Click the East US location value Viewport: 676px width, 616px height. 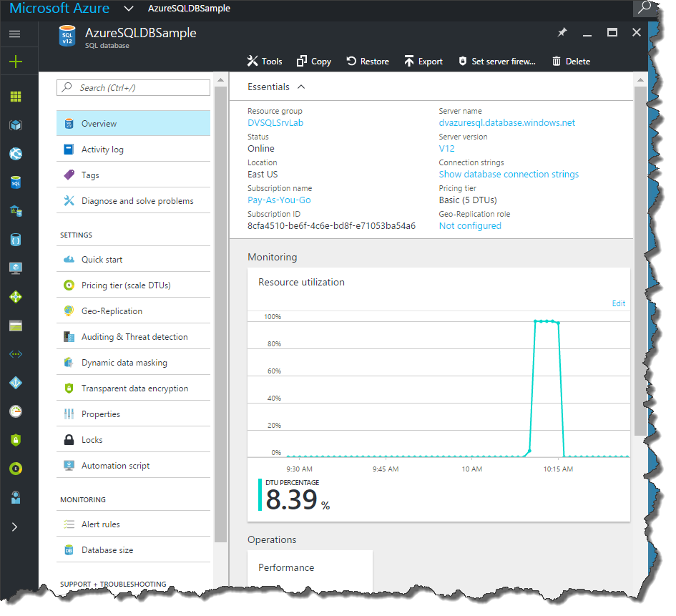tap(263, 175)
